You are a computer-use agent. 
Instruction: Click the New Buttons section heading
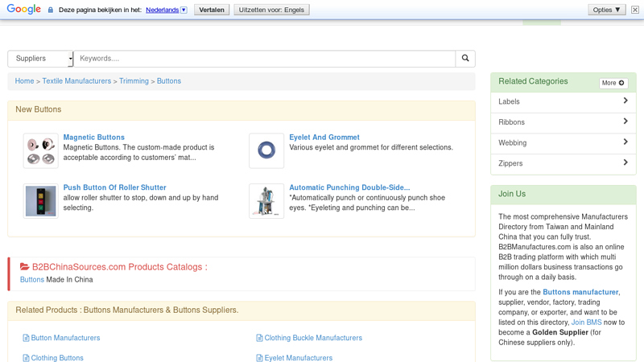tap(38, 109)
